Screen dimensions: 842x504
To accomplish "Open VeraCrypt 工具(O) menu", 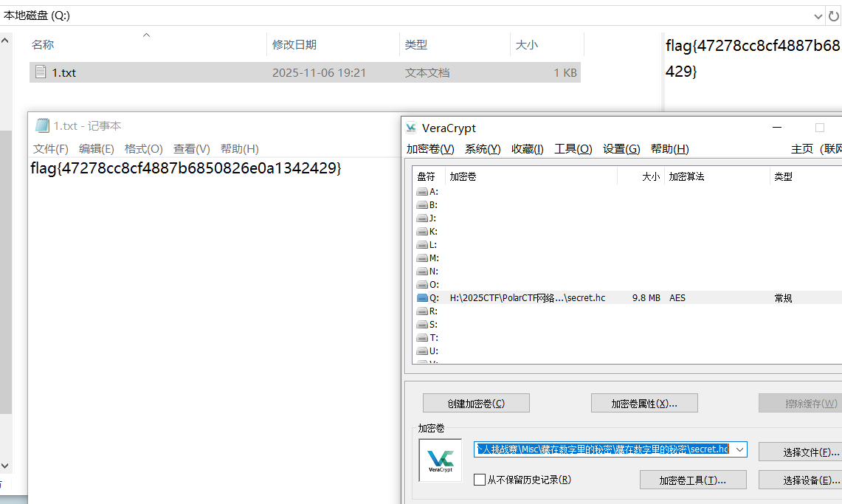I will point(573,148).
